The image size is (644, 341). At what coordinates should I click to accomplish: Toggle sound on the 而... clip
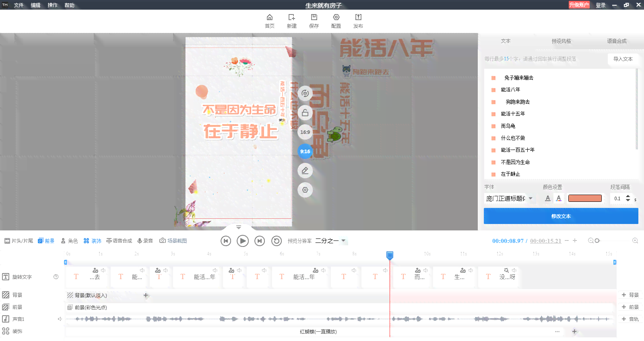tap(425, 270)
